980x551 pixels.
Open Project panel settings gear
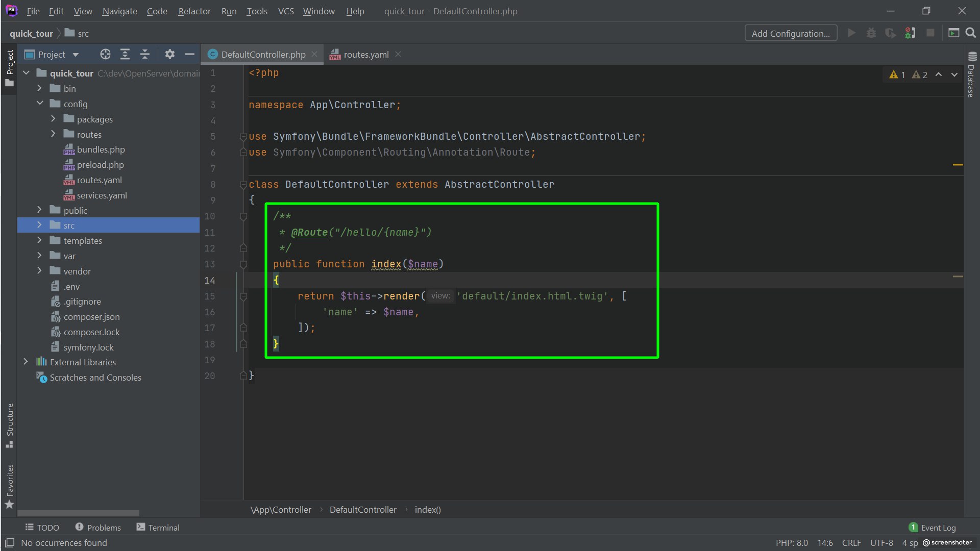[x=169, y=54]
